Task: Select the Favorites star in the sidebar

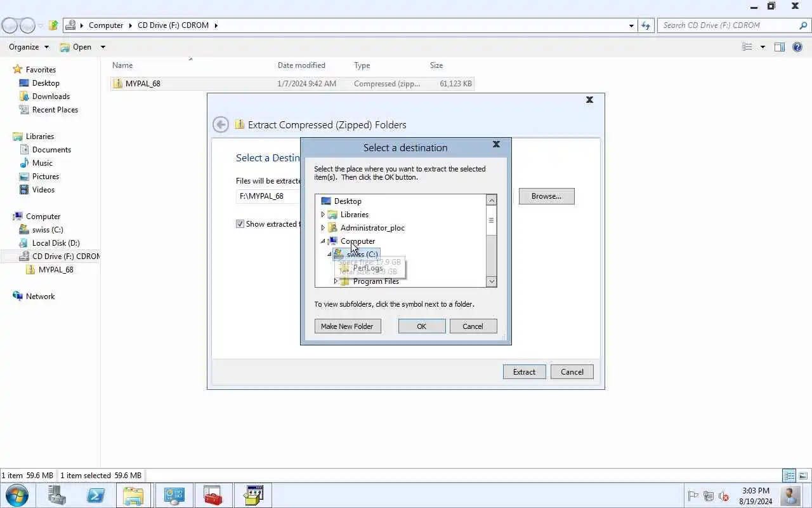Action: click(18, 70)
